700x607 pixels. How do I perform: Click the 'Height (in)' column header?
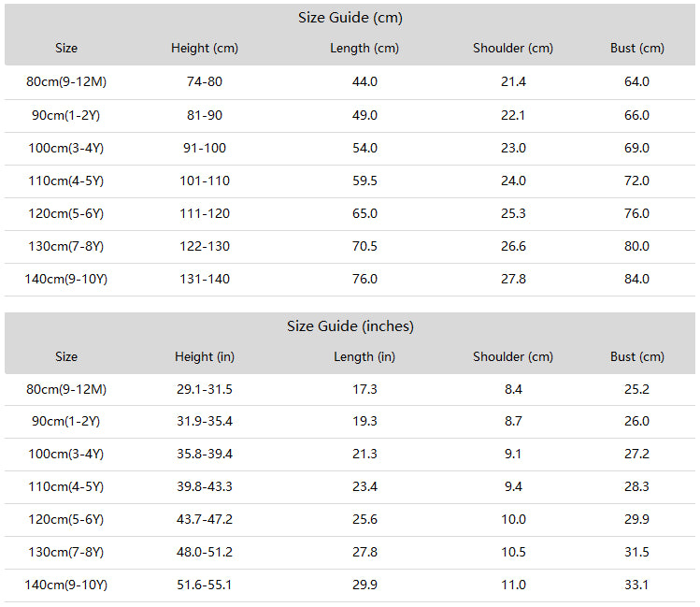[x=205, y=356]
